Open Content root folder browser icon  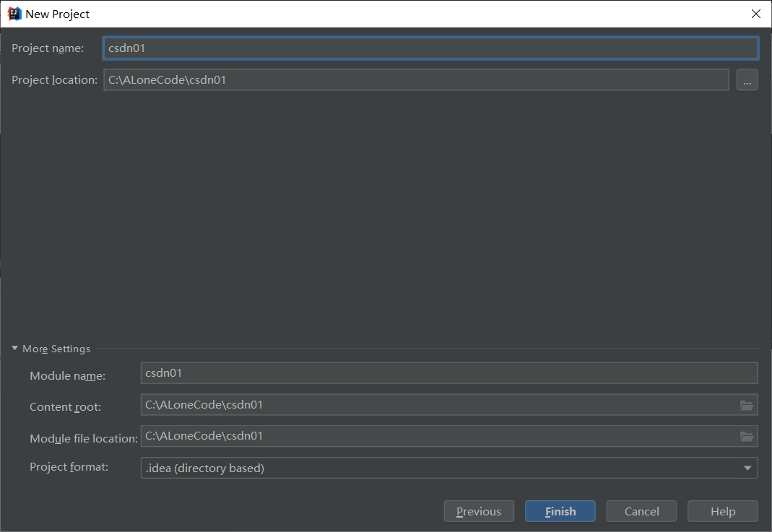pyautogui.click(x=747, y=405)
